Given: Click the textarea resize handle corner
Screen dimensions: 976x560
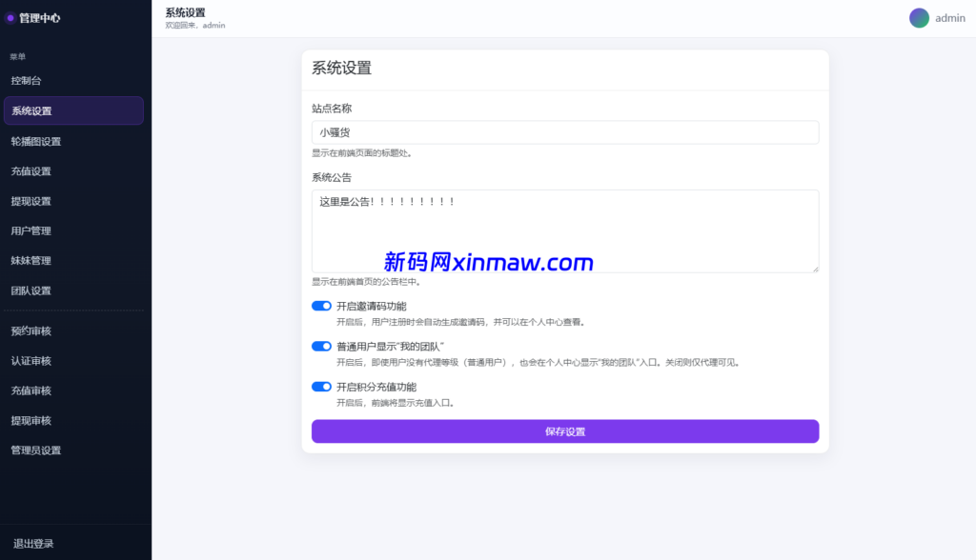Looking at the screenshot, I should point(816,269).
